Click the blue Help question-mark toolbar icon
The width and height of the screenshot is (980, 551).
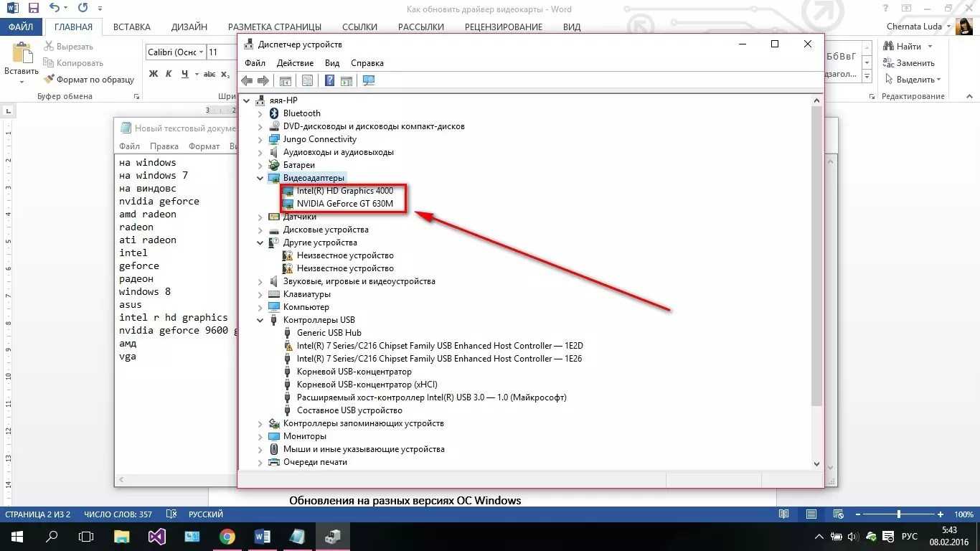pos(329,81)
